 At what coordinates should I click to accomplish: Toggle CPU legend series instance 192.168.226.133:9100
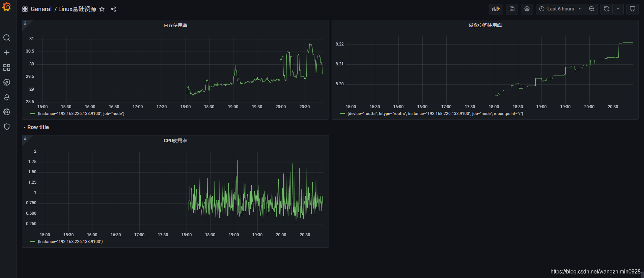[70, 242]
